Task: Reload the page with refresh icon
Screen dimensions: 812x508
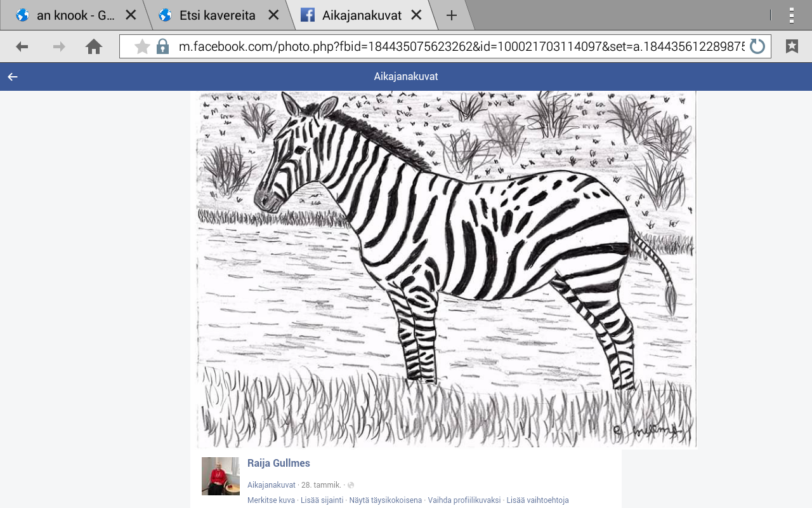Action: click(x=757, y=46)
